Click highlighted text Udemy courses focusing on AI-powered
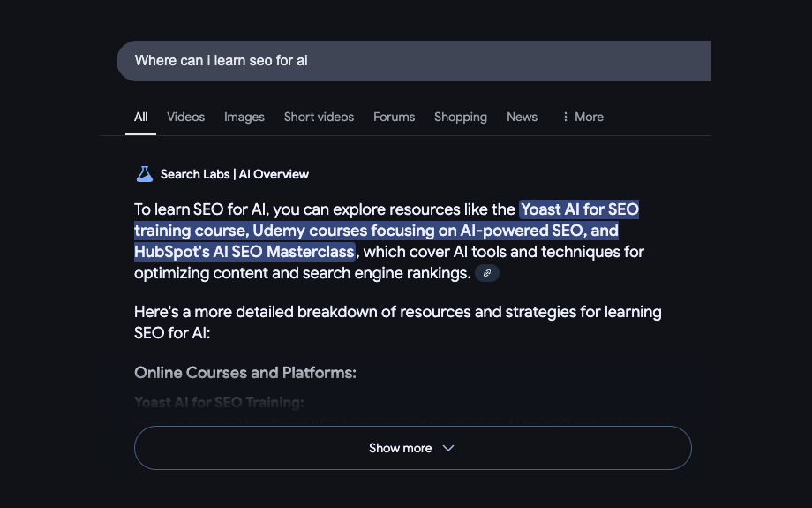812x508 pixels. [x=401, y=231]
